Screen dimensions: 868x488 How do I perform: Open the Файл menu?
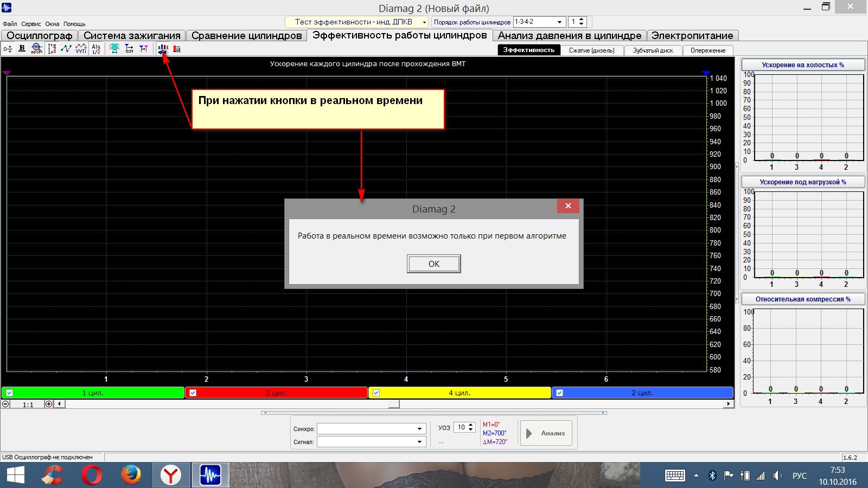click(10, 24)
